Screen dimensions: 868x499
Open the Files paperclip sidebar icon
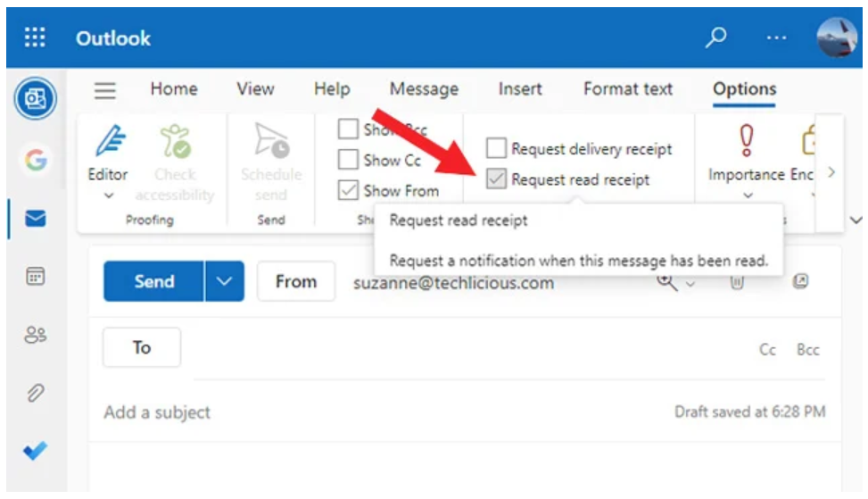(x=36, y=393)
